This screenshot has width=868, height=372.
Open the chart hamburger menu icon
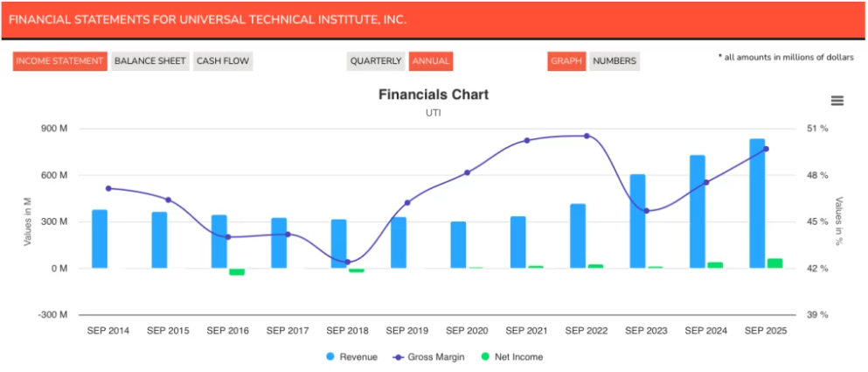[x=837, y=101]
